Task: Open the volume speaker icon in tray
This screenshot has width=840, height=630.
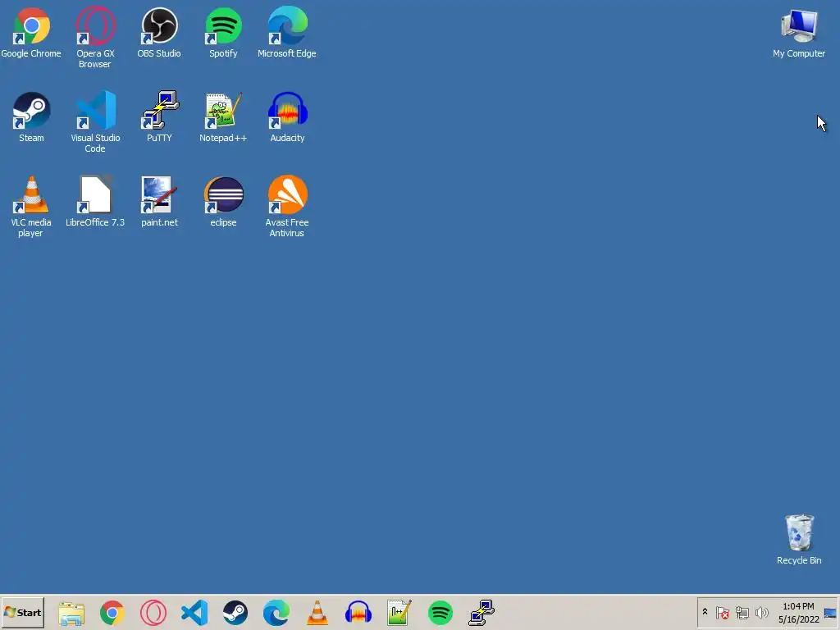Action: [761, 612]
